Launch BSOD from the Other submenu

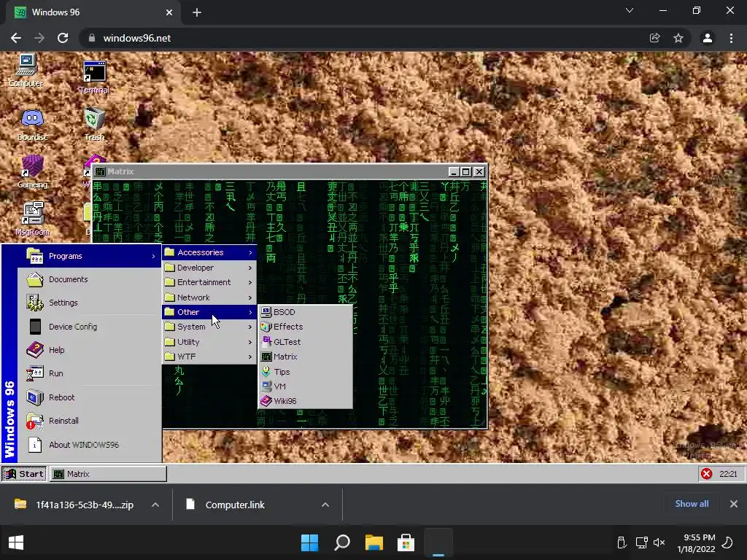(x=305, y=312)
